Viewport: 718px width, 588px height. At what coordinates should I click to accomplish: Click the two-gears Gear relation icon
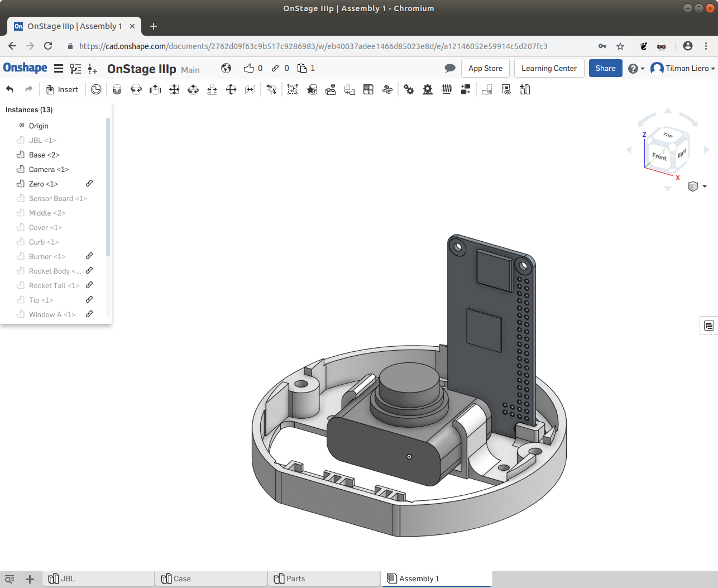coord(409,89)
